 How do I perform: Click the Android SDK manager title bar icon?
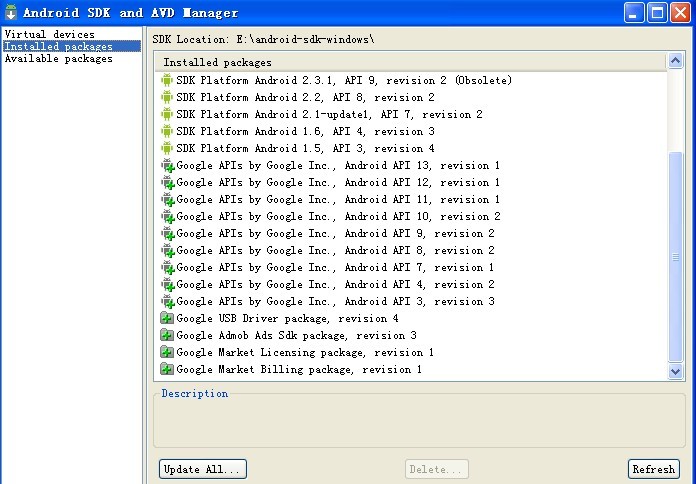point(11,12)
